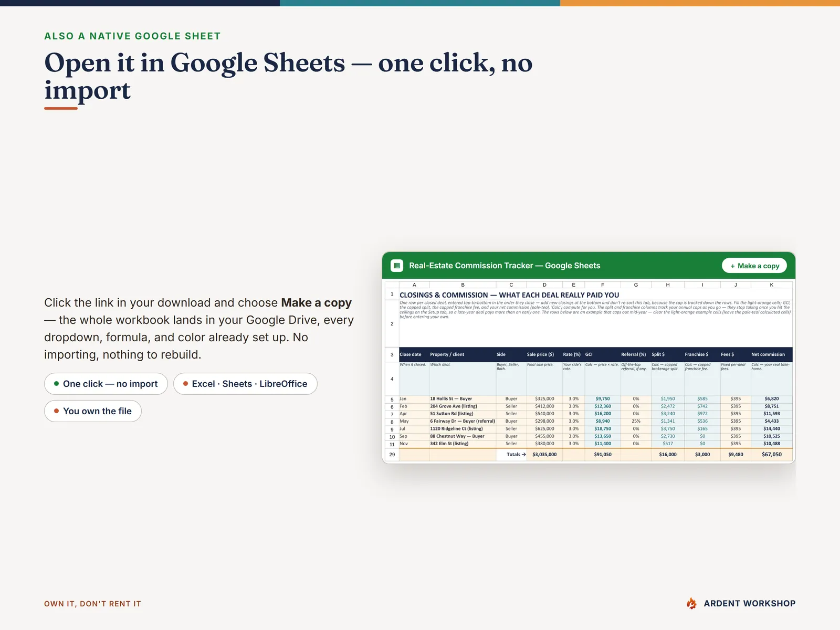Click the 'Real-Estate Commission Tracker — Google Sheets' title
Screen dimensions: 840x630
coord(505,266)
